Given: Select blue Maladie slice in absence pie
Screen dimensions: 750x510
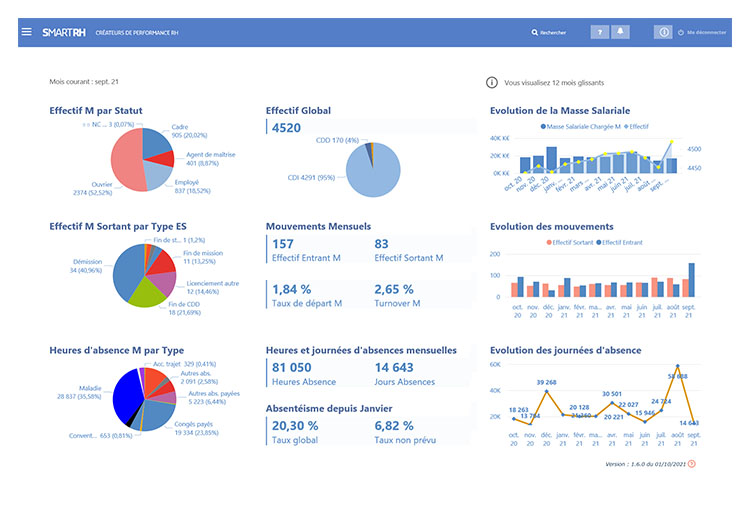Looking at the screenshot, I should (127, 397).
